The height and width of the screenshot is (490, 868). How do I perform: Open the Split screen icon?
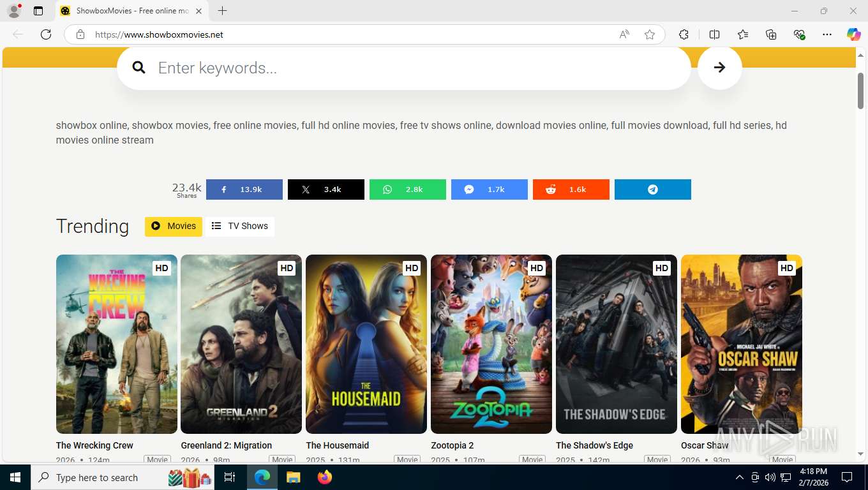coord(714,34)
